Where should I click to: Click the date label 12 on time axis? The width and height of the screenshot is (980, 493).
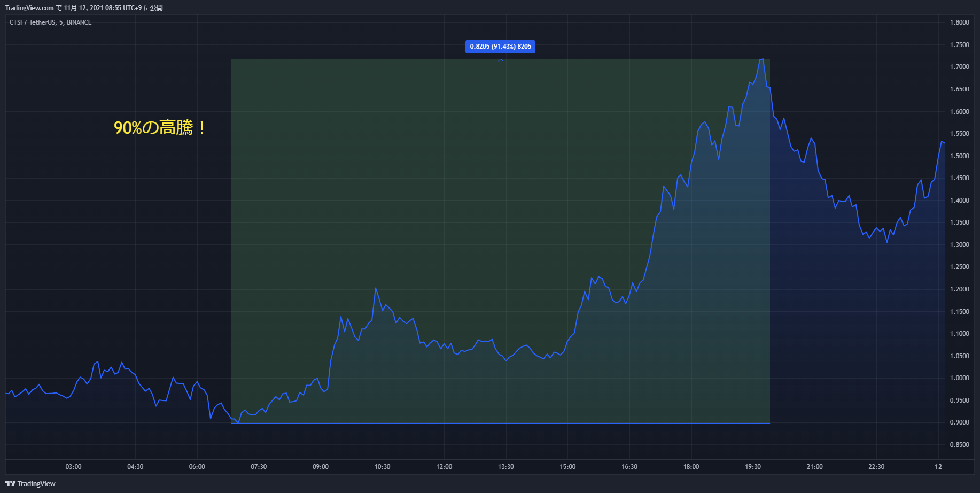[x=938, y=467]
